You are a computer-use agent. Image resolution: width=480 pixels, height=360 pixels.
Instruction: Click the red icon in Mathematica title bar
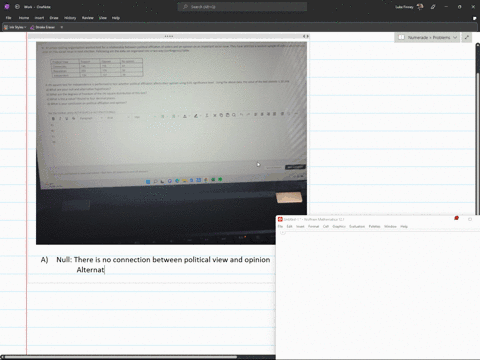pos(456,218)
